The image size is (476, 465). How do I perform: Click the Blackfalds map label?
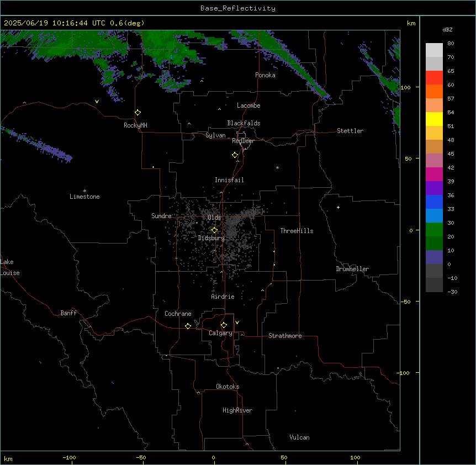click(244, 123)
